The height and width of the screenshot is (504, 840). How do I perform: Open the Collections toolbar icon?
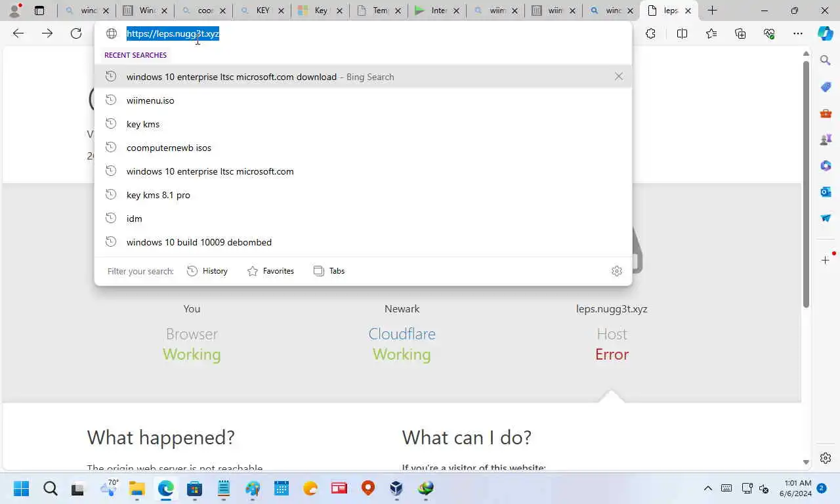(x=740, y=33)
